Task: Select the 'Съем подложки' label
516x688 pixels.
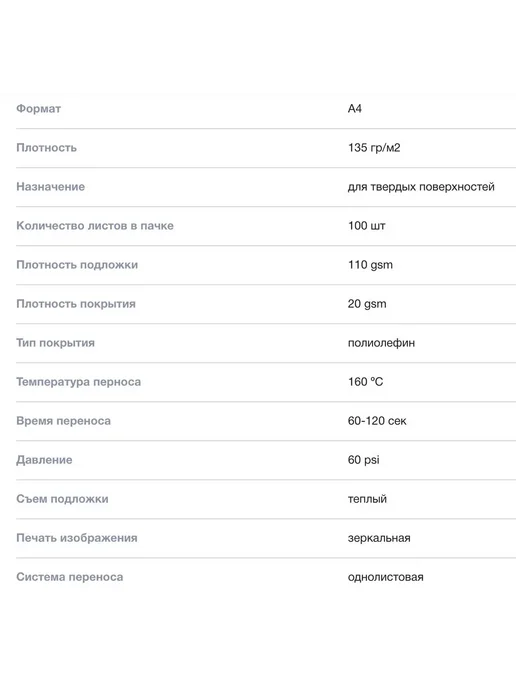Action: click(62, 499)
